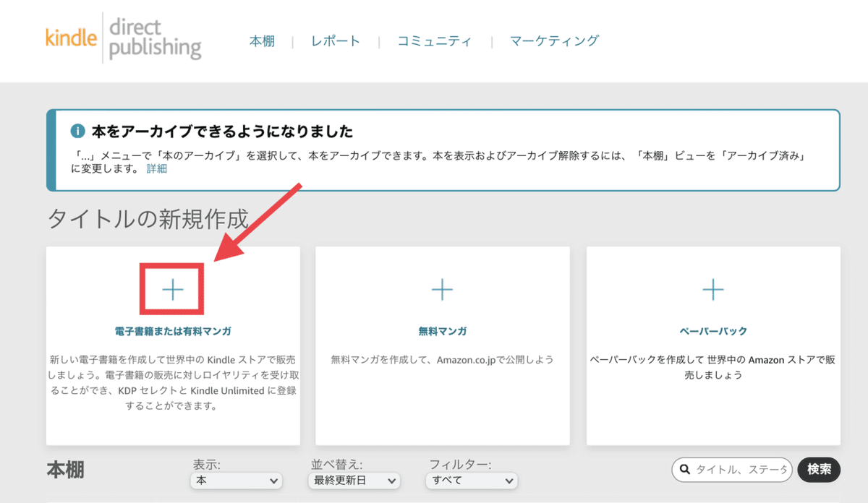Click the magnifier icon in the search box

[685, 470]
